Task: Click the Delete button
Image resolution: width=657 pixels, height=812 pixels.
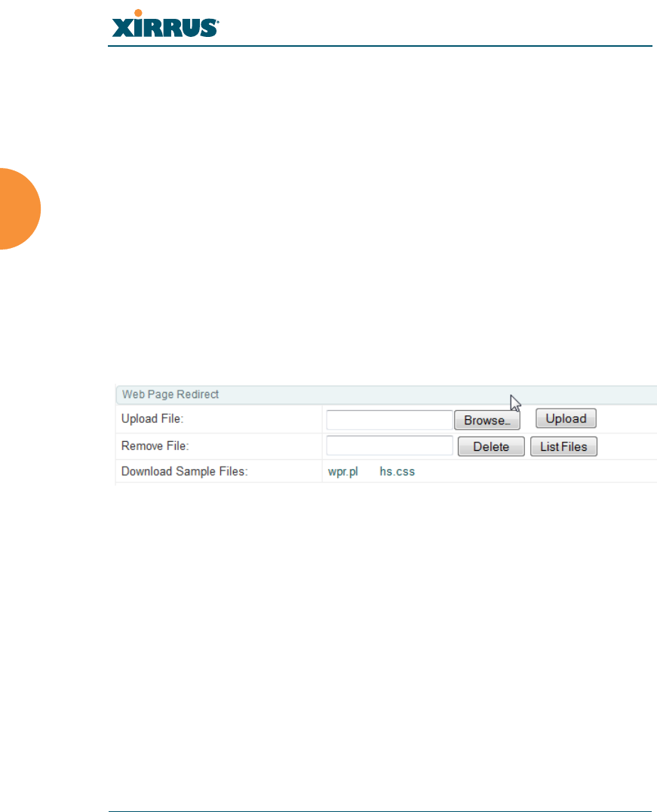Action: (491, 446)
